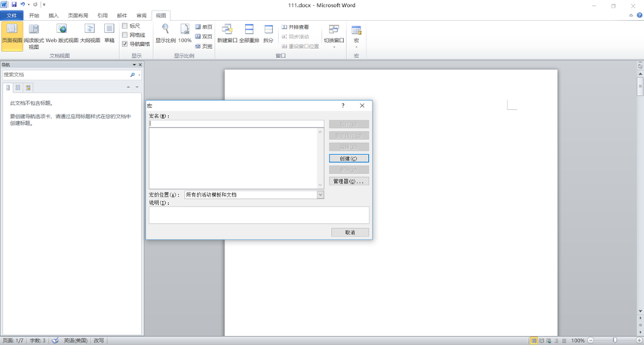Image resolution: width=644 pixels, height=345 pixels.
Task: Click 全部重排 arrange all windows
Action: click(x=249, y=34)
